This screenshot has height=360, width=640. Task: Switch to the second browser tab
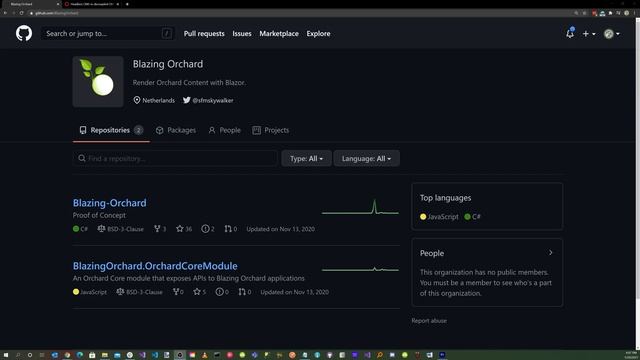point(91,4)
